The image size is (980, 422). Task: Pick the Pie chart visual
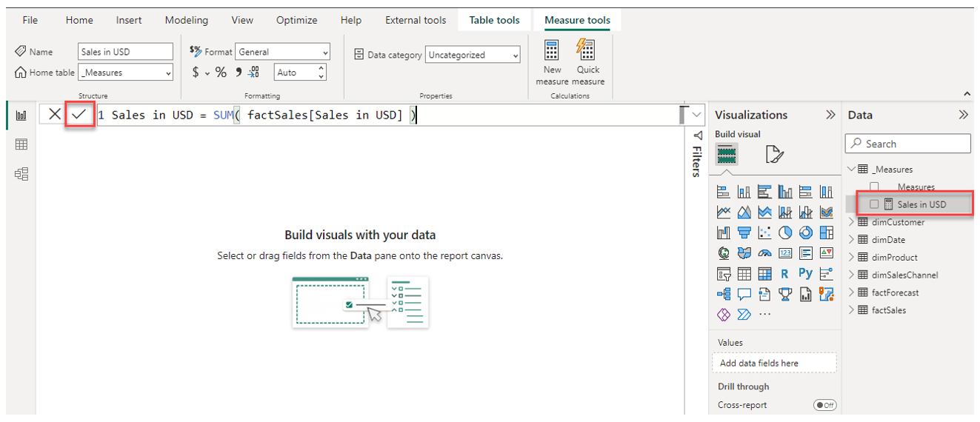point(785,232)
